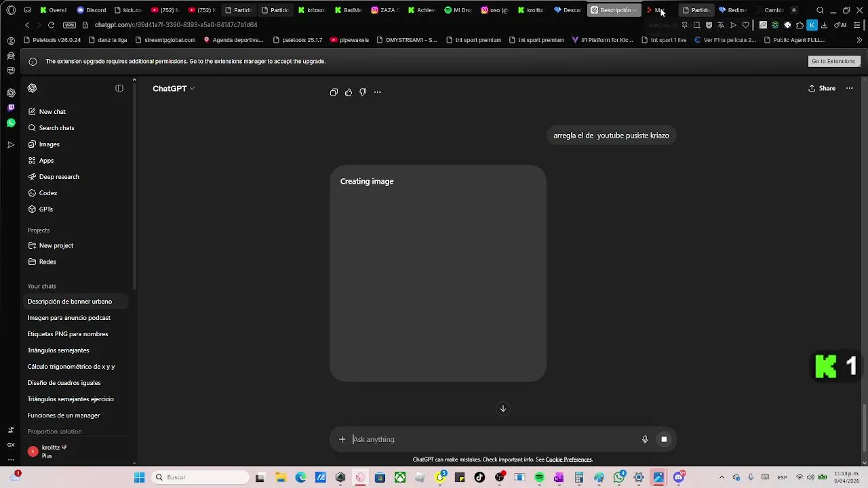Switch to the Overall browser tab

click(x=54, y=10)
